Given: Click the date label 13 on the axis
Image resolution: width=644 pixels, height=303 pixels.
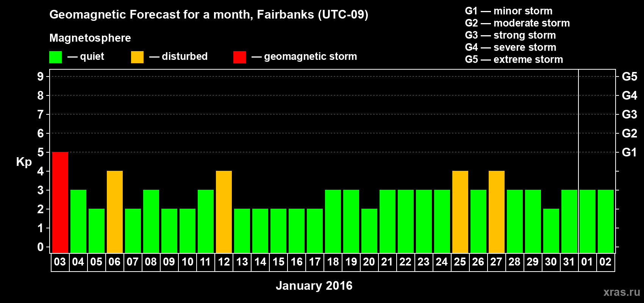Looking at the screenshot, I should pos(242,262).
